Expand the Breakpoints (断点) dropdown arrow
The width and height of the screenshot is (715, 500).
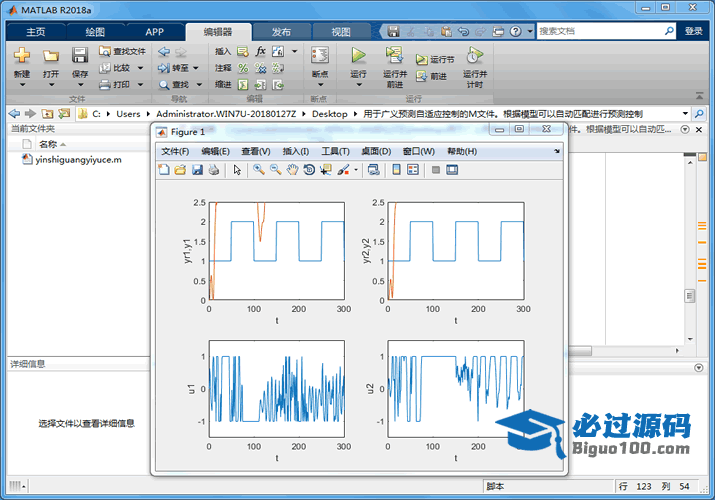click(320, 85)
